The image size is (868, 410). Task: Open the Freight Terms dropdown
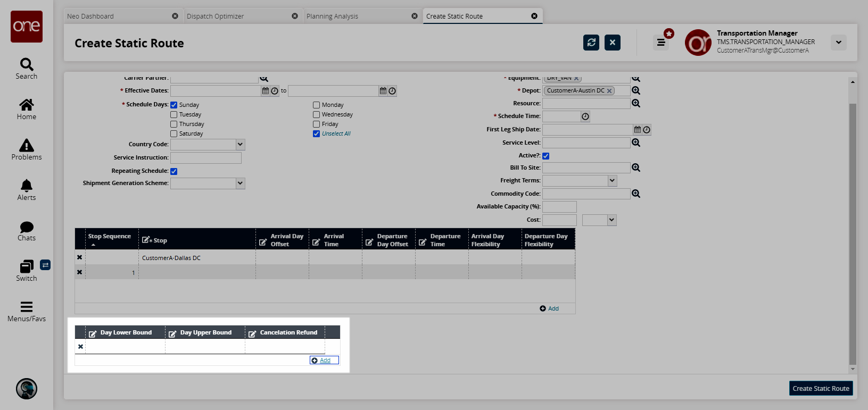[x=612, y=181]
